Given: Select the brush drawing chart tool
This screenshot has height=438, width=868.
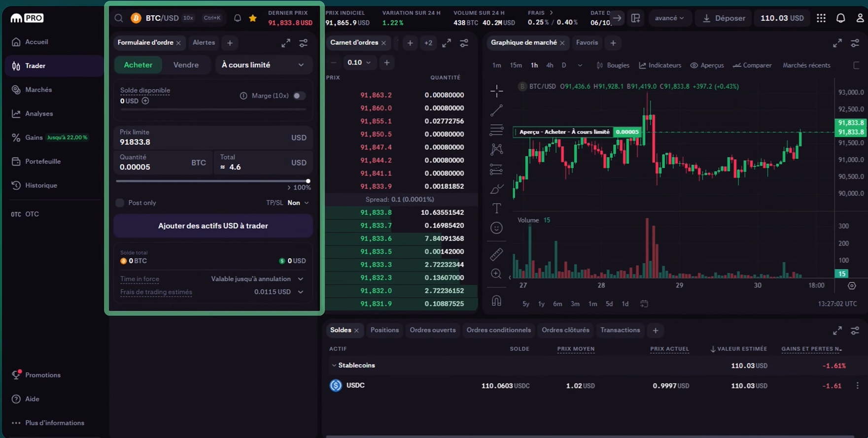Looking at the screenshot, I should coord(496,189).
